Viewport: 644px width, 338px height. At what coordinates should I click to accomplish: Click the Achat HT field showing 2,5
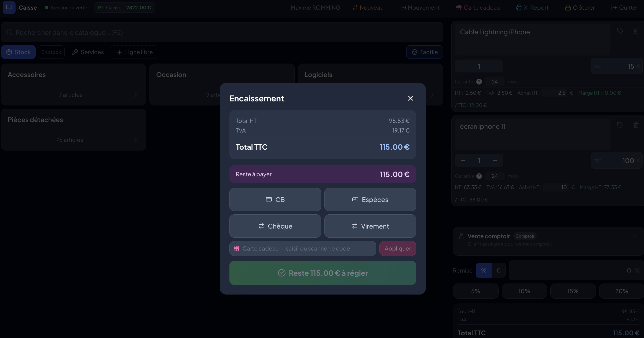(555, 93)
